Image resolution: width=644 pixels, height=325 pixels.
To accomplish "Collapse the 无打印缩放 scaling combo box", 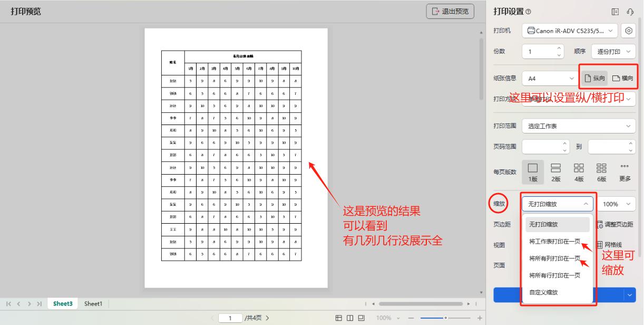I will 558,204.
